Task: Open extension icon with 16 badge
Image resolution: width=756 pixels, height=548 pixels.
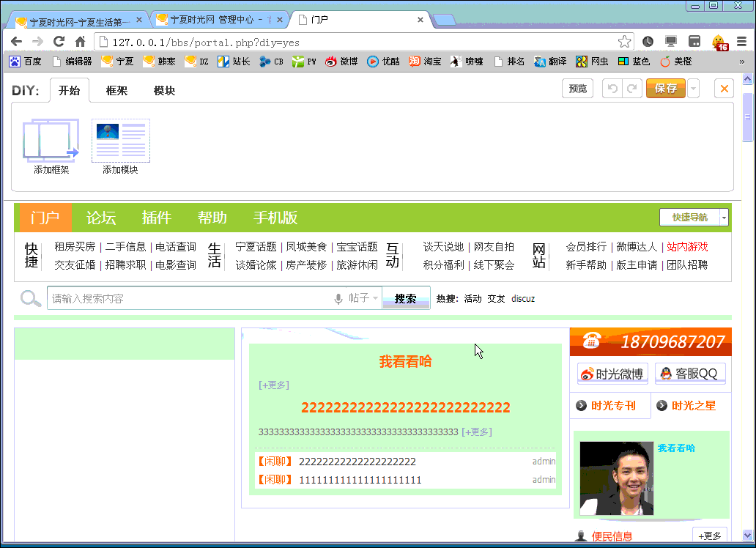Action: tap(719, 42)
